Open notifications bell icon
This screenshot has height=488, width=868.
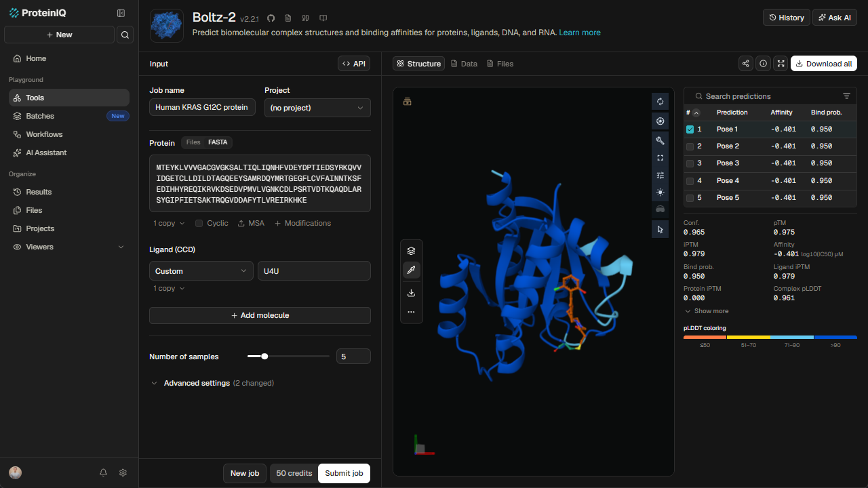[103, 472]
